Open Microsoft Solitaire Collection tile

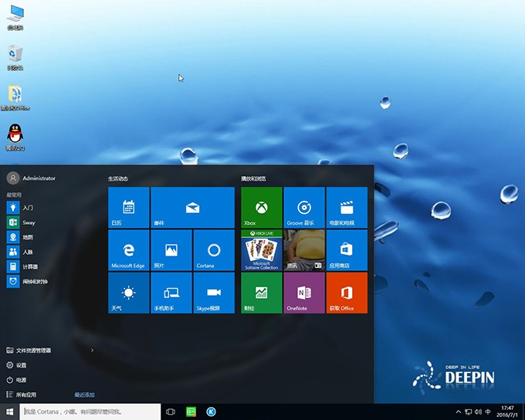(x=262, y=250)
